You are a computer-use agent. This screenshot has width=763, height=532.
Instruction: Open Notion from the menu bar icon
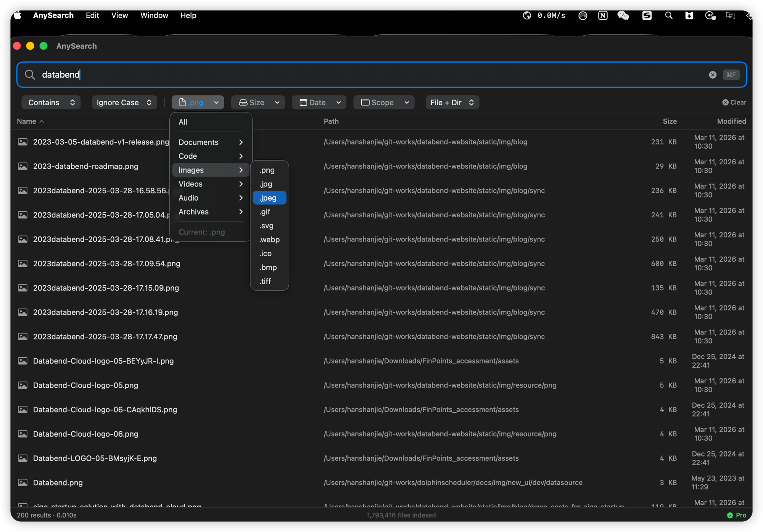point(603,15)
